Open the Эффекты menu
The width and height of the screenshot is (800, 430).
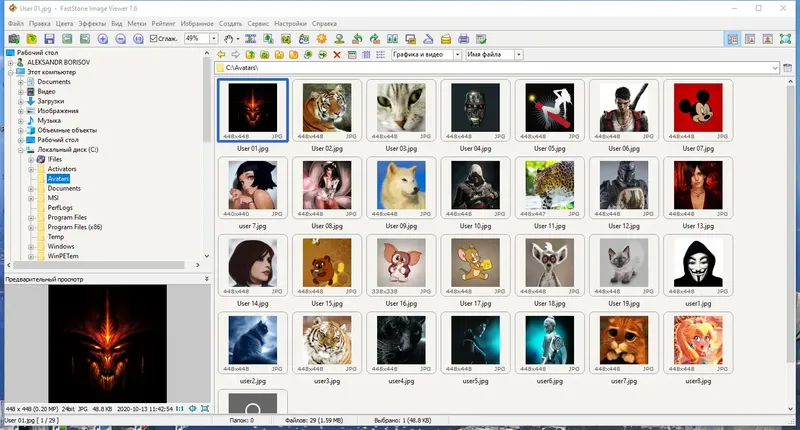tap(92, 21)
